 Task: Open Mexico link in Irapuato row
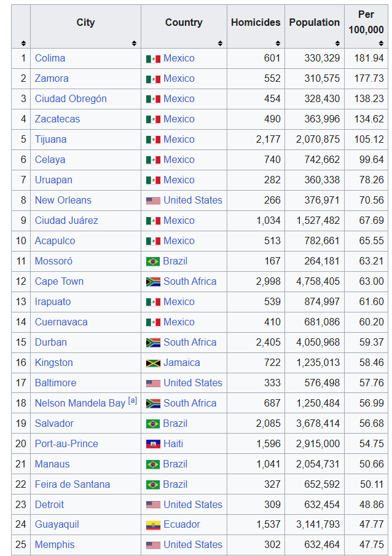pos(179,302)
